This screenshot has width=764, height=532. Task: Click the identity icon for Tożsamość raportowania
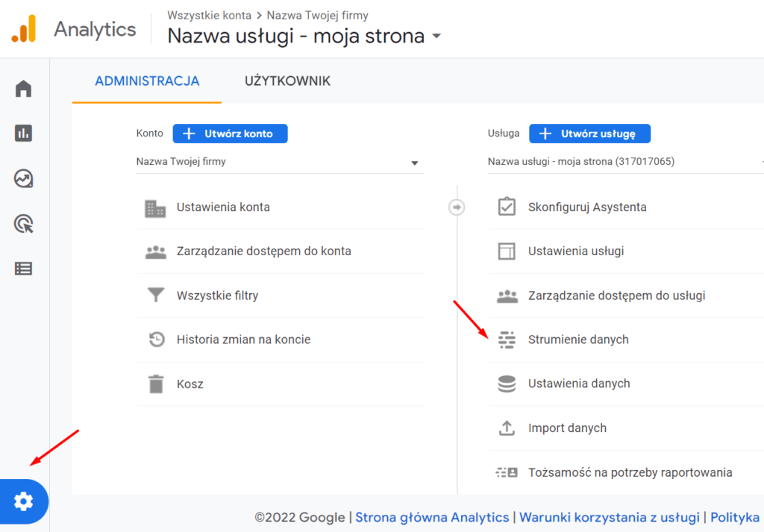507,472
